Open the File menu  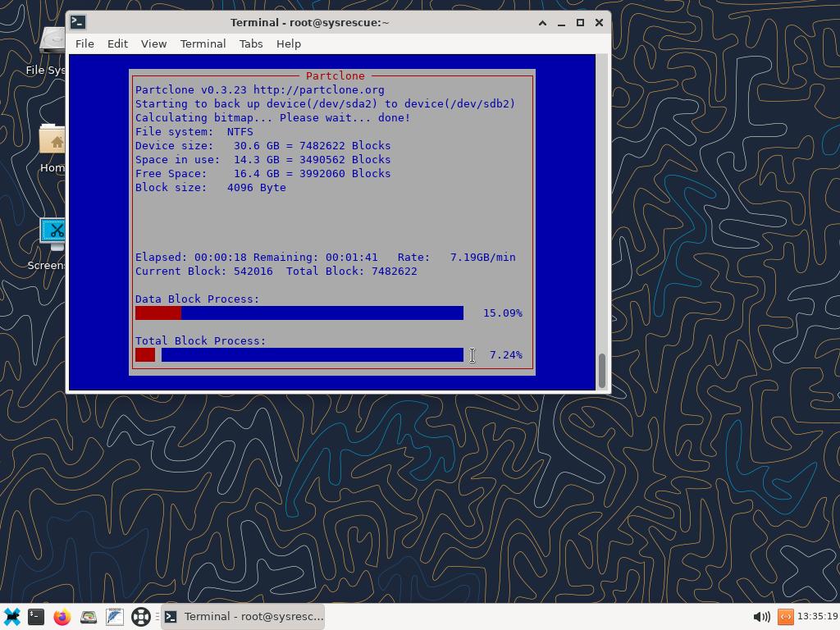[x=84, y=43]
